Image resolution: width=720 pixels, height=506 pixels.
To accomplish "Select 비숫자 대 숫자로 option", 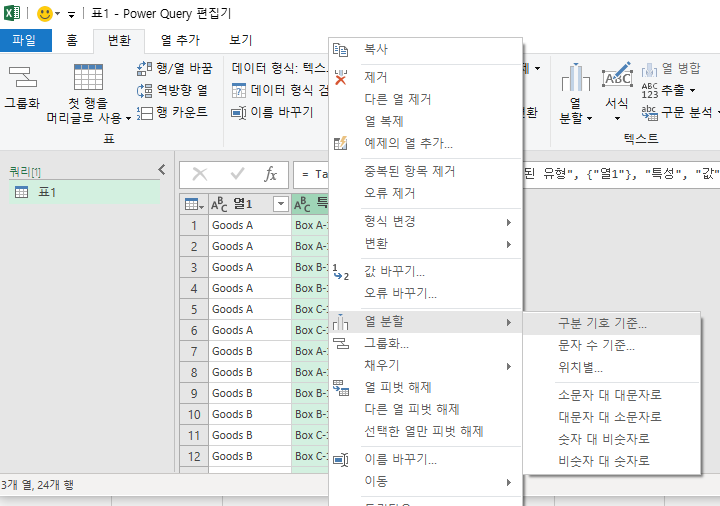I will [612, 461].
